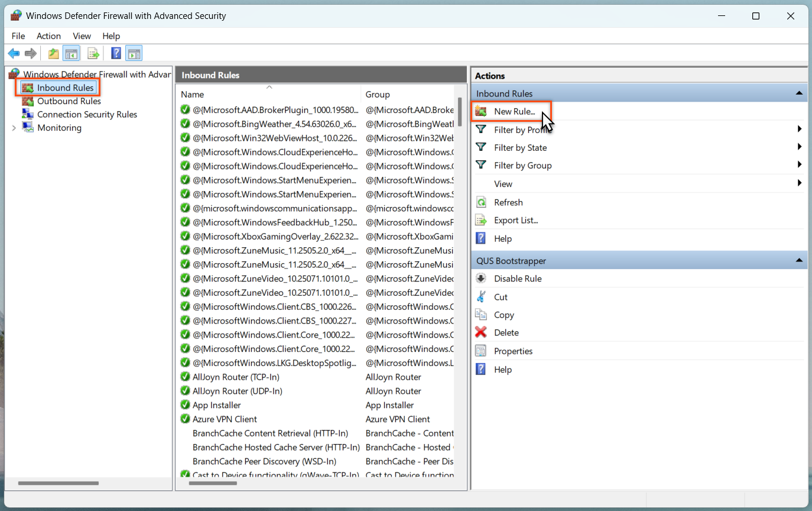Click the console tree horizontal scrollbar thumb
The width and height of the screenshot is (812, 511).
point(59,483)
